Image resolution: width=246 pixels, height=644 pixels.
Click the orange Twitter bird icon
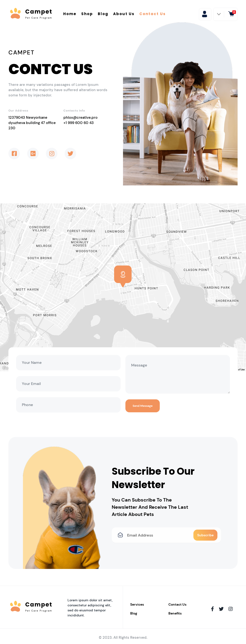click(x=70, y=154)
